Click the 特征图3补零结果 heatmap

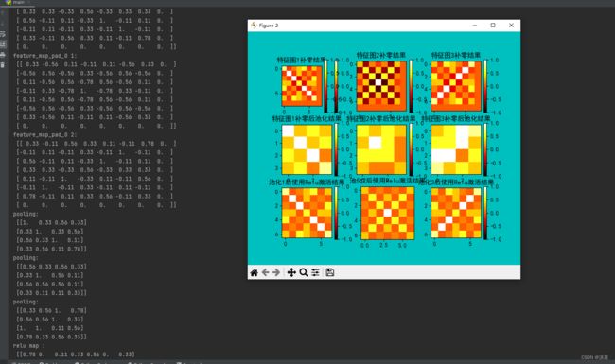pos(456,86)
